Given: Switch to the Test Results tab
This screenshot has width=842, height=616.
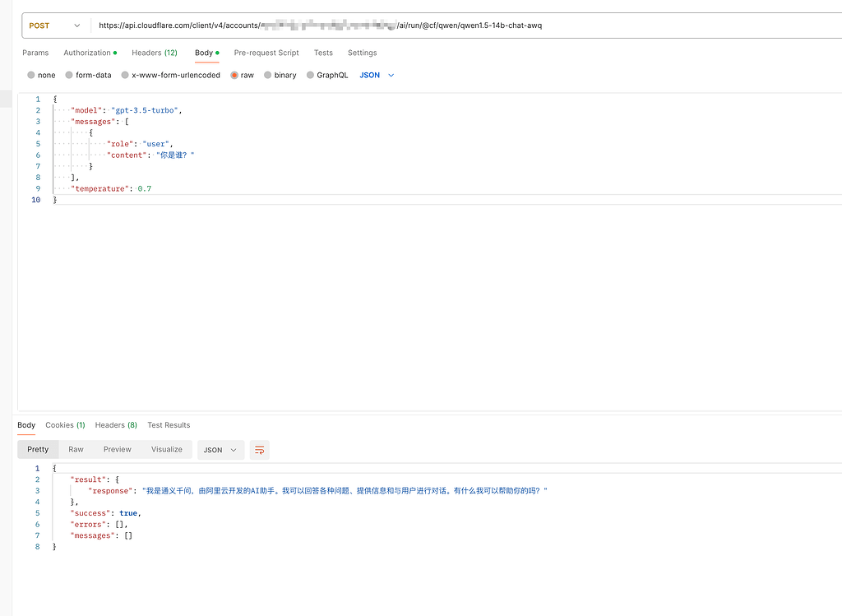Looking at the screenshot, I should click(x=169, y=425).
